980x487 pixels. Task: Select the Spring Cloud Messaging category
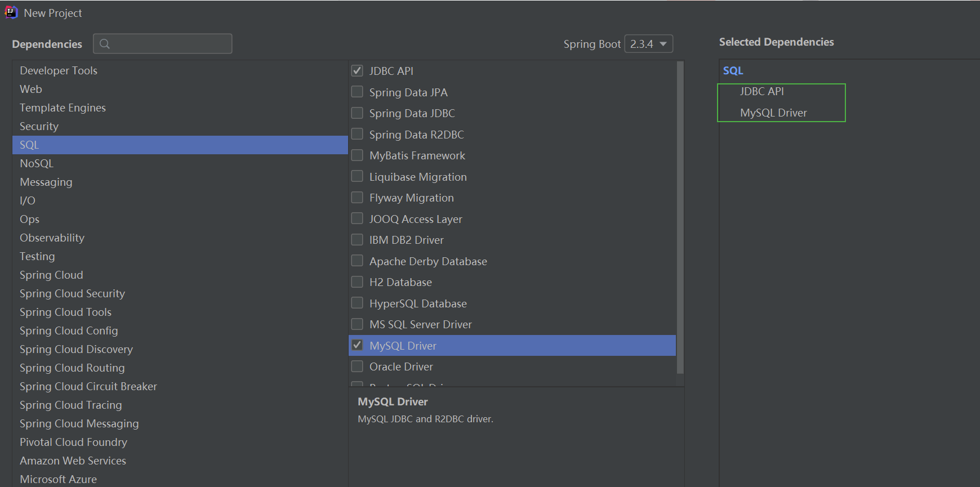click(x=180, y=423)
